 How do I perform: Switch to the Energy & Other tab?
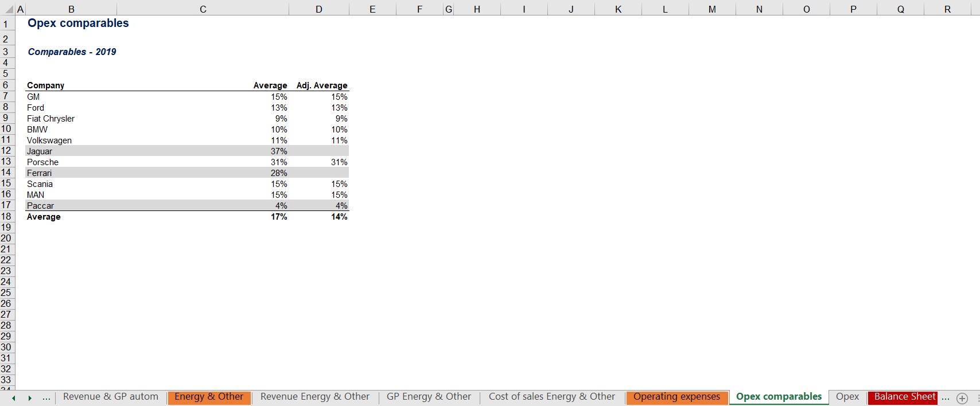[x=209, y=397]
